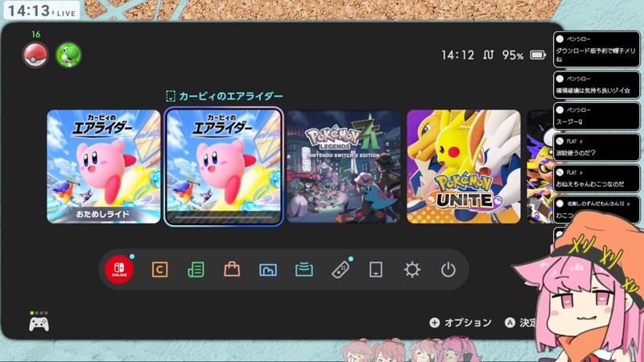This screenshot has height=362, width=644.
Task: Click chat comment ダウンロード版予約で帽子メリね
Action: tap(596, 49)
